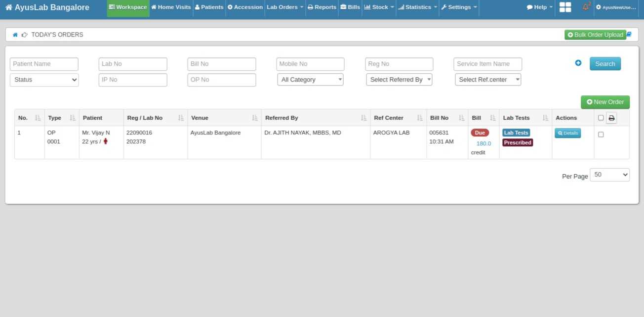Select the Patients menu item
The height and width of the screenshot is (317, 644).
209,7
